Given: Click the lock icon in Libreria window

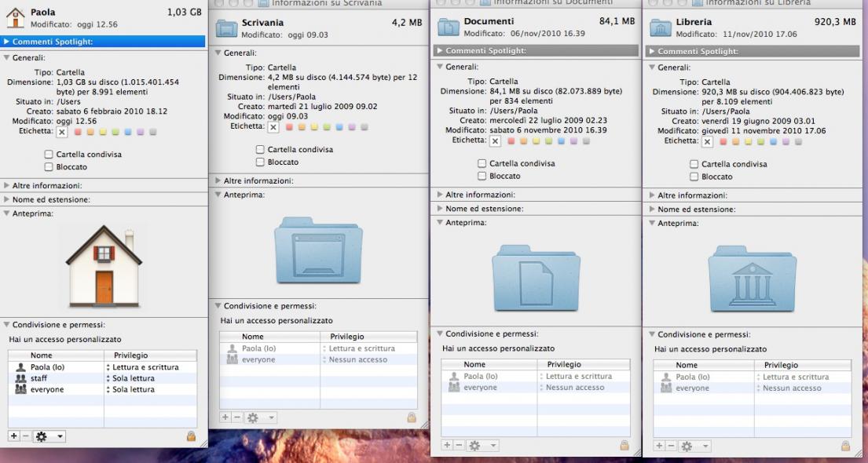Looking at the screenshot, I should 845,445.
